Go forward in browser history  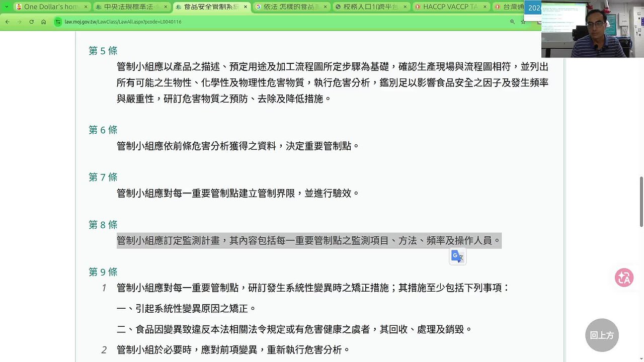pyautogui.click(x=19, y=22)
